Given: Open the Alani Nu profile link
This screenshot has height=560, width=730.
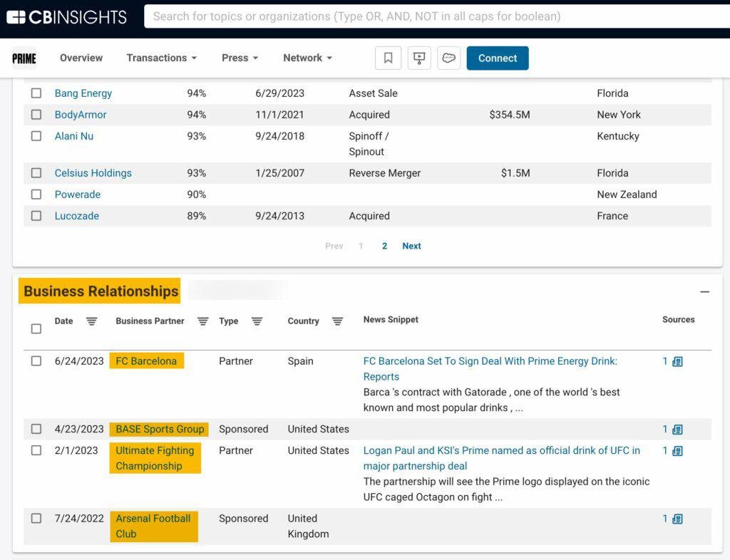Looking at the screenshot, I should [x=74, y=136].
